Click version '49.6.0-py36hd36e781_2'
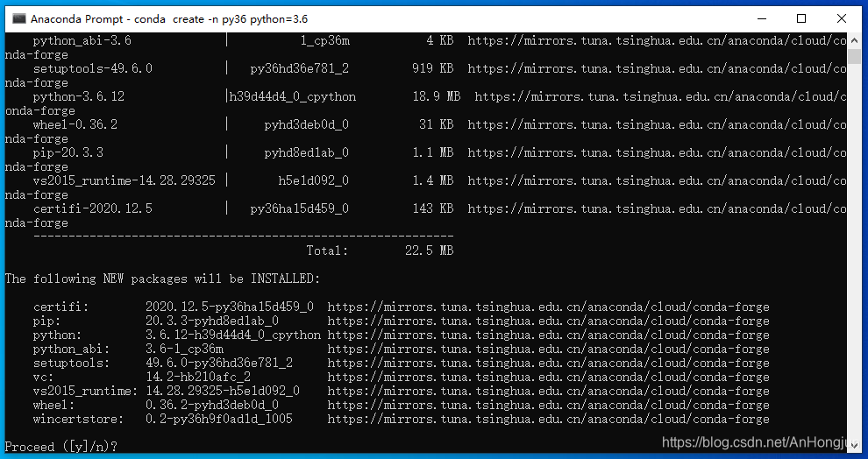 click(x=219, y=363)
